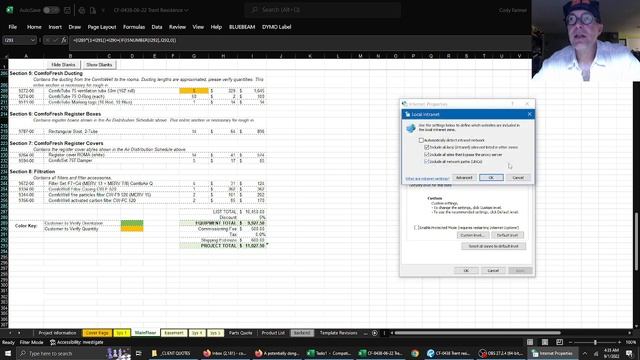Click Normal view icon in status bar
640x360 pixels.
click(x=530, y=342)
